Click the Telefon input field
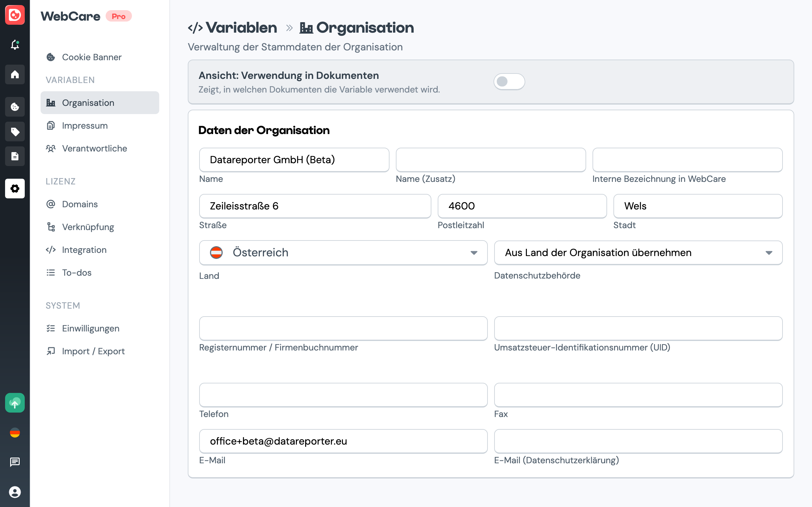Image resolution: width=812 pixels, height=507 pixels. coord(343,395)
